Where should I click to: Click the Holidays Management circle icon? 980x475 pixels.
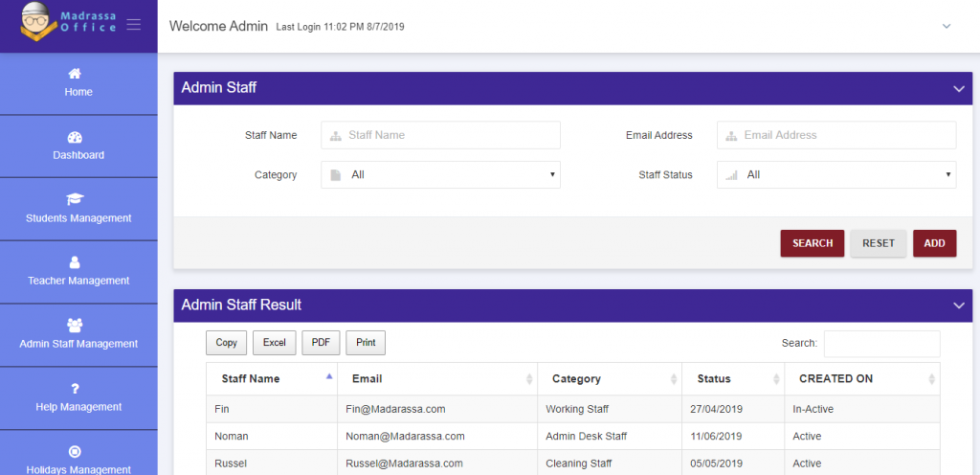(x=76, y=451)
